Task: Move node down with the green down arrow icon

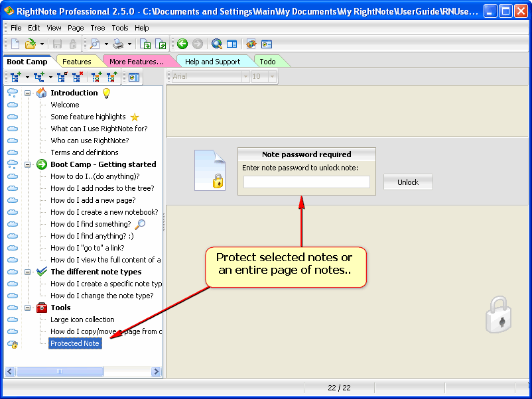Action: tap(96, 77)
